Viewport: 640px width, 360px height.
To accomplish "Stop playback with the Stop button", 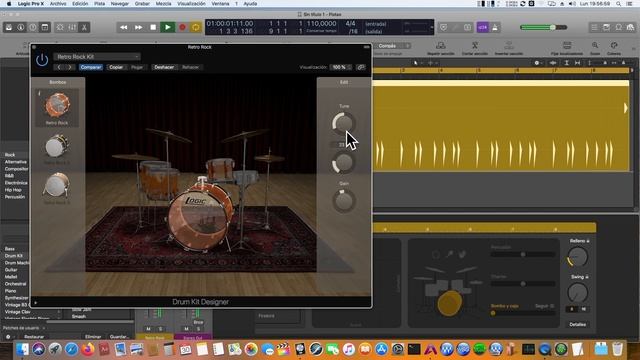I will pos(153,27).
